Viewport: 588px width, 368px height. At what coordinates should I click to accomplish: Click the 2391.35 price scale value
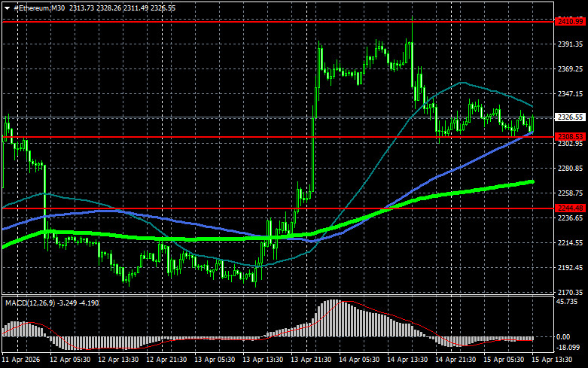pyautogui.click(x=571, y=44)
